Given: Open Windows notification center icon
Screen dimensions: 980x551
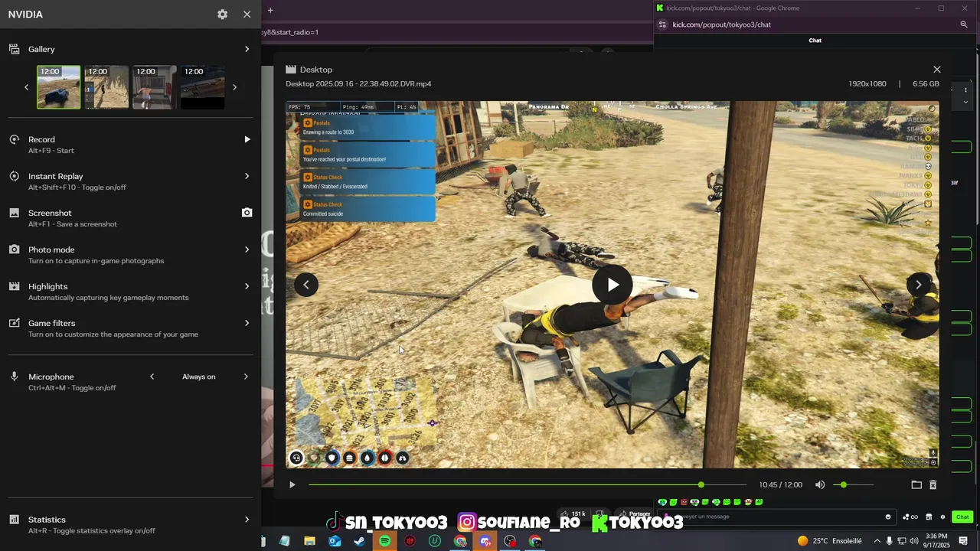Looking at the screenshot, I should pos(964,541).
